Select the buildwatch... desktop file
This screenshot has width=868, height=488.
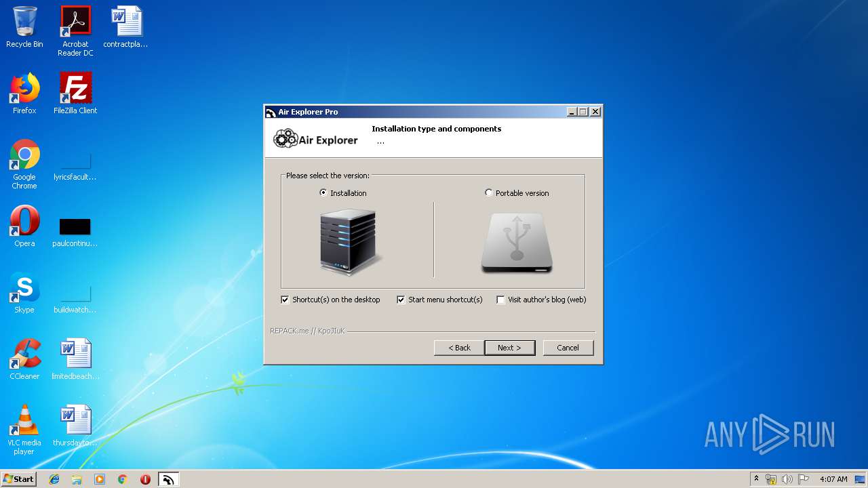click(75, 299)
